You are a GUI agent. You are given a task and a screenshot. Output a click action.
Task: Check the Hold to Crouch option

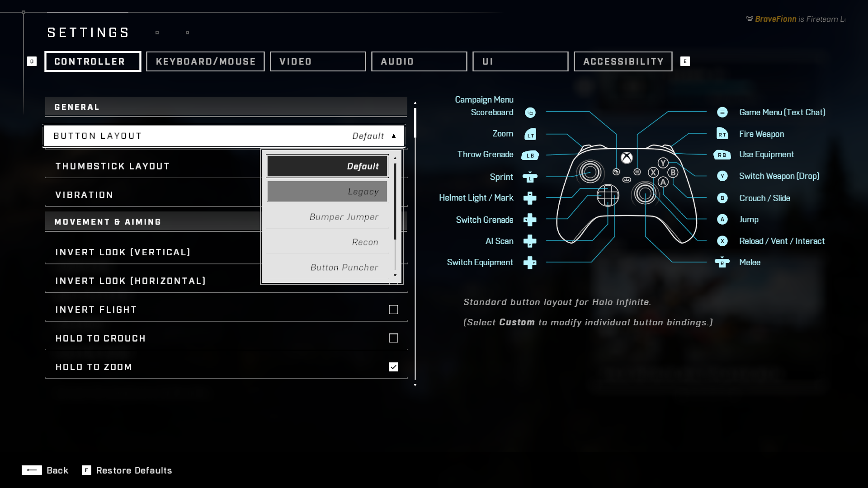tap(393, 338)
